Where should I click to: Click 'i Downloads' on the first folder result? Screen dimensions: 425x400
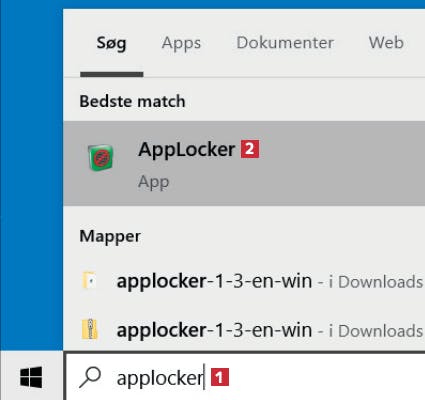(376, 282)
